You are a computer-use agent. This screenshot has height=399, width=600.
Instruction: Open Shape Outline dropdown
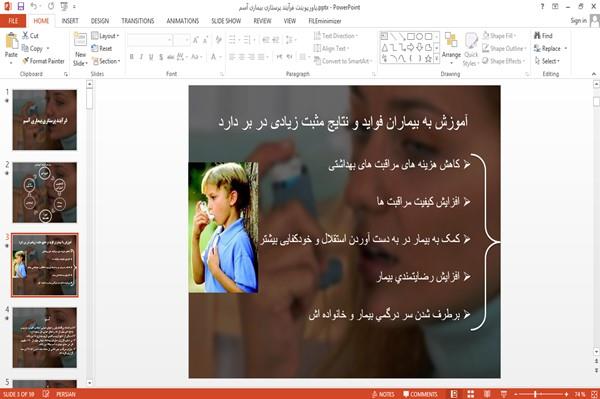(504, 48)
